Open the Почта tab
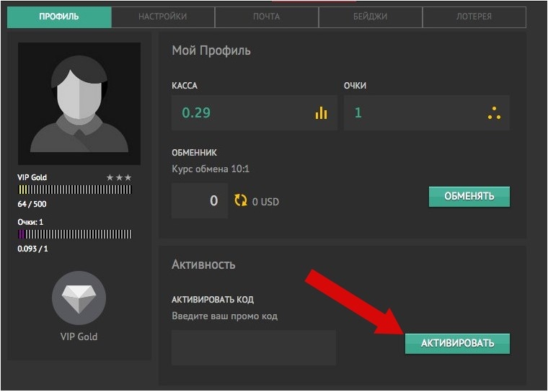The height and width of the screenshot is (392, 548). (x=267, y=17)
